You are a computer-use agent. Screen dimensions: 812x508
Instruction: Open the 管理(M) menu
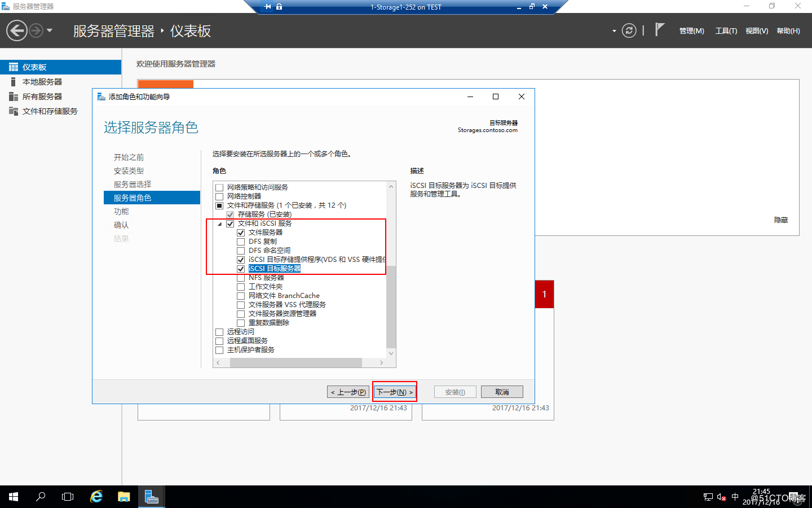pyautogui.click(x=691, y=31)
